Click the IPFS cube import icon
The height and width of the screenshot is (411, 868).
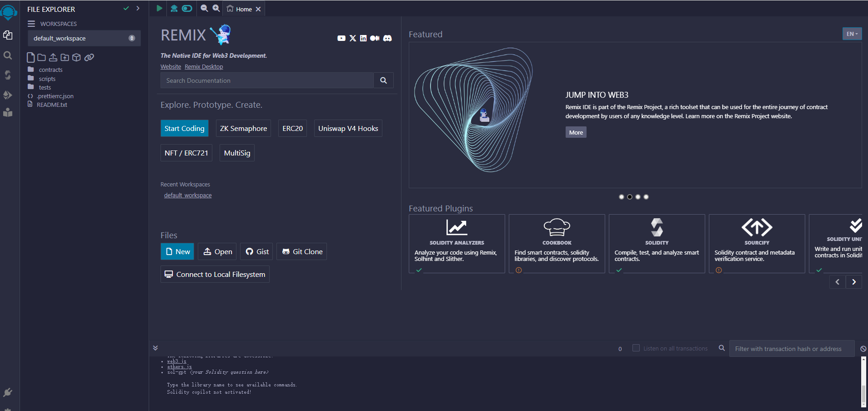76,57
